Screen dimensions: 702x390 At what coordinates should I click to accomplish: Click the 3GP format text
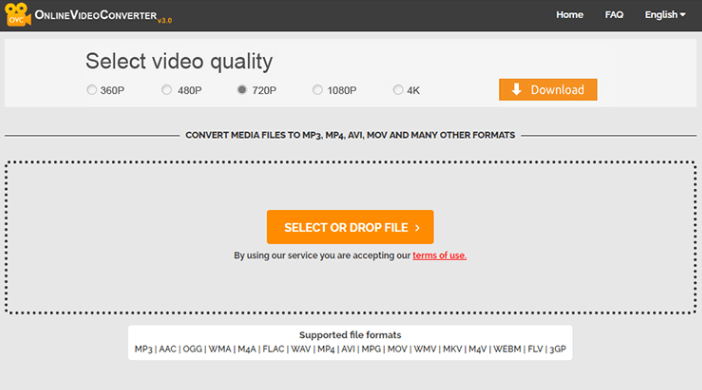click(558, 349)
